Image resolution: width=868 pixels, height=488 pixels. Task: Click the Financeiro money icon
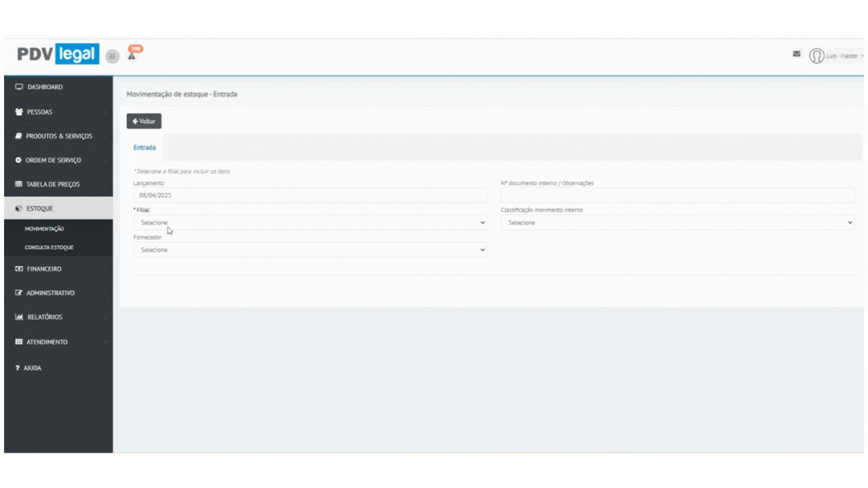[x=19, y=268]
